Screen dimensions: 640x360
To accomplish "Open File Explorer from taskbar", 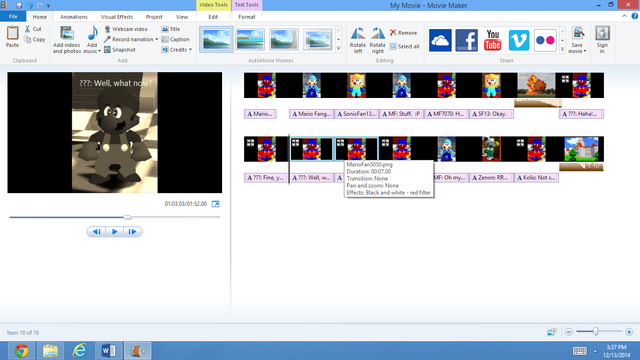I will pyautogui.click(x=51, y=351).
